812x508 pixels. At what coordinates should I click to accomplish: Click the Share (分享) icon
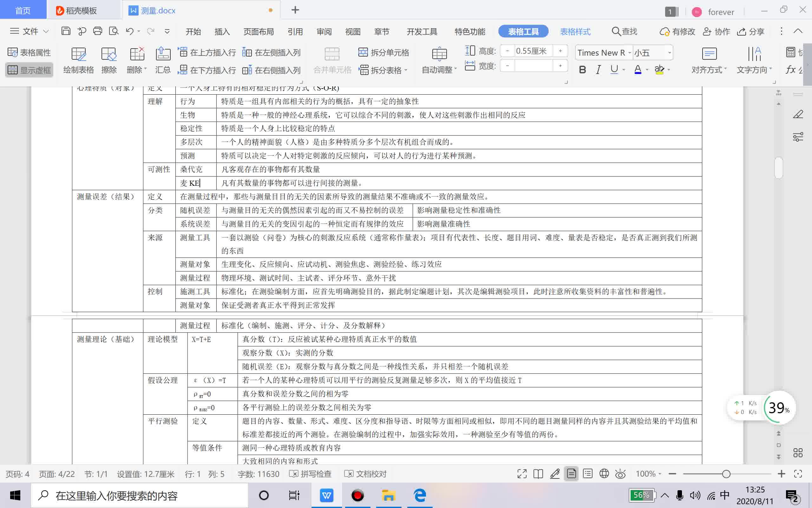[x=750, y=31]
